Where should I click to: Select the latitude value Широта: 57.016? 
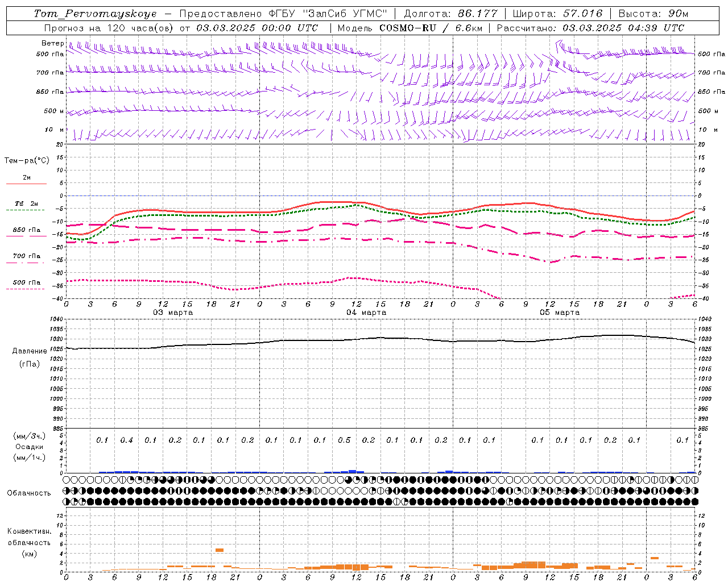557,14
